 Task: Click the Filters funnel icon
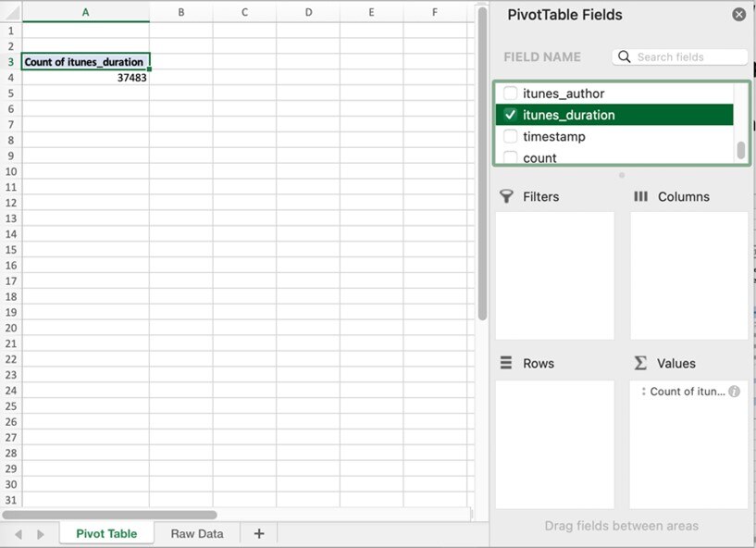pos(506,196)
